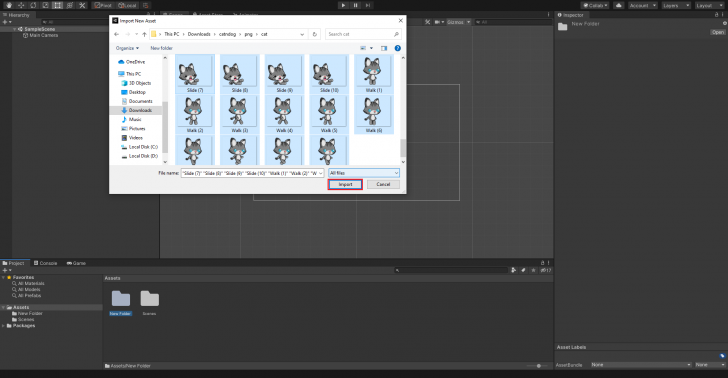Switch to the Hierarchy tab
Screen dimensions: 728x378
tap(16, 15)
